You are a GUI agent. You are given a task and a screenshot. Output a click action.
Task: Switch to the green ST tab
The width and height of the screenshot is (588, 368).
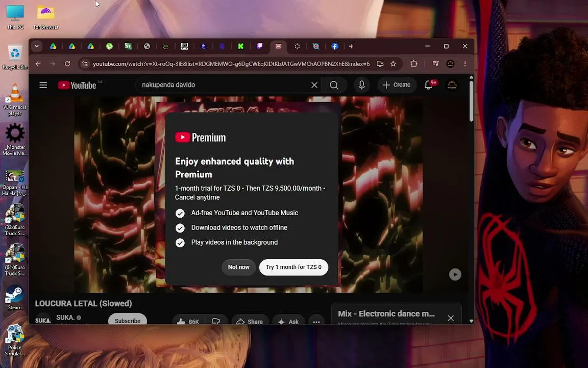coord(128,46)
